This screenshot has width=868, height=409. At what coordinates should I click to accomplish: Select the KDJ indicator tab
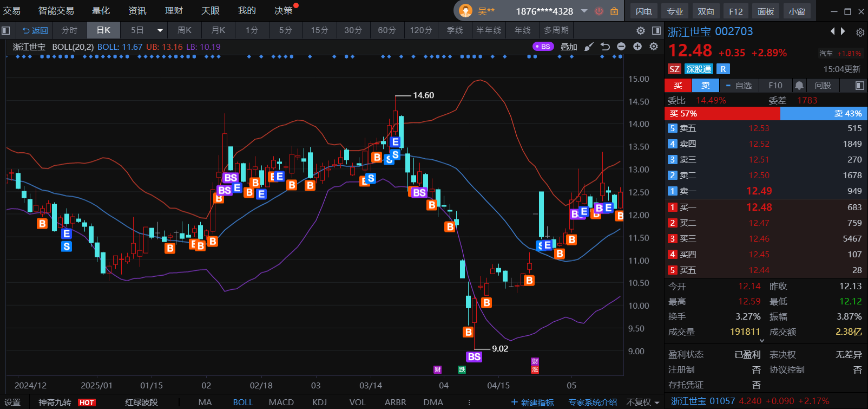(x=320, y=402)
